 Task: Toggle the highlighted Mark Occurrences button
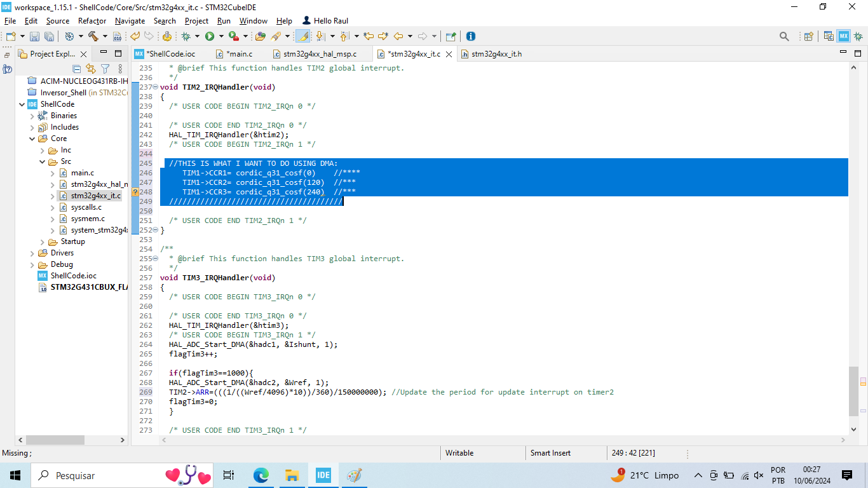click(x=303, y=36)
